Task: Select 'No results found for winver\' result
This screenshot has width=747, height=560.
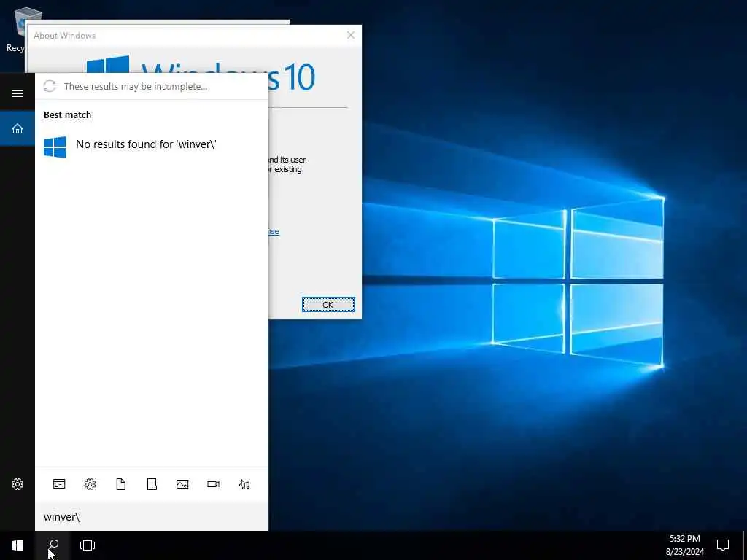Action: pos(152,145)
